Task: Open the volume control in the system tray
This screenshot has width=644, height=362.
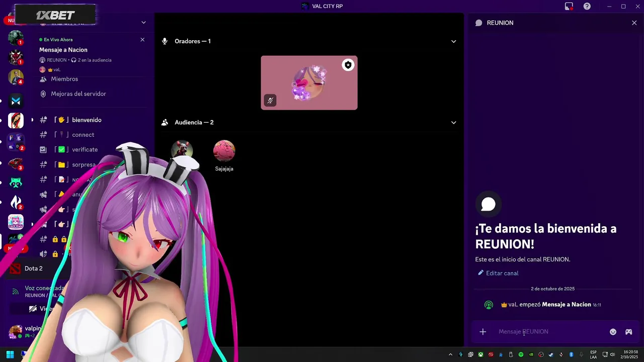Action: (612, 354)
